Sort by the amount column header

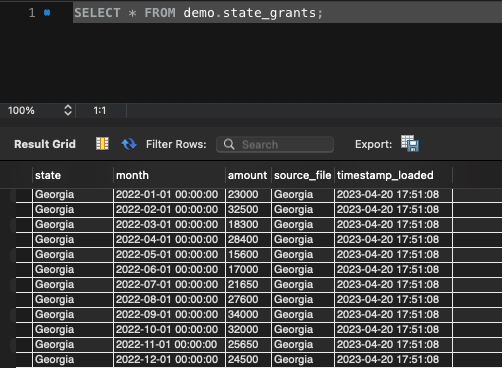coord(248,175)
